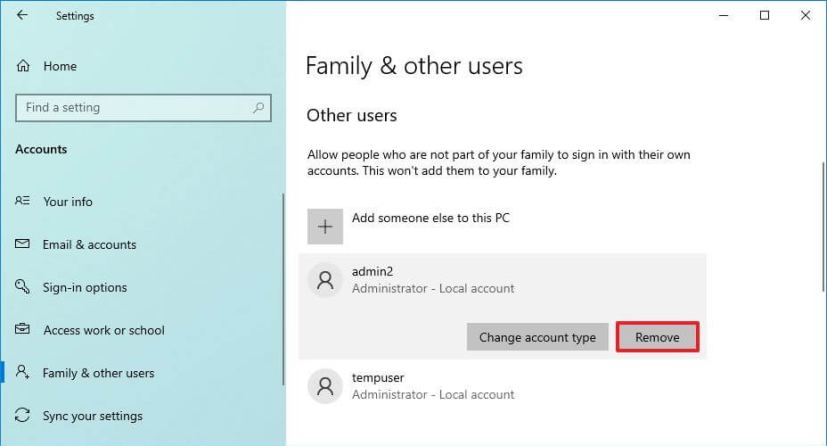Open Sync your settings
The height and width of the screenshot is (446, 827).
pos(92,416)
